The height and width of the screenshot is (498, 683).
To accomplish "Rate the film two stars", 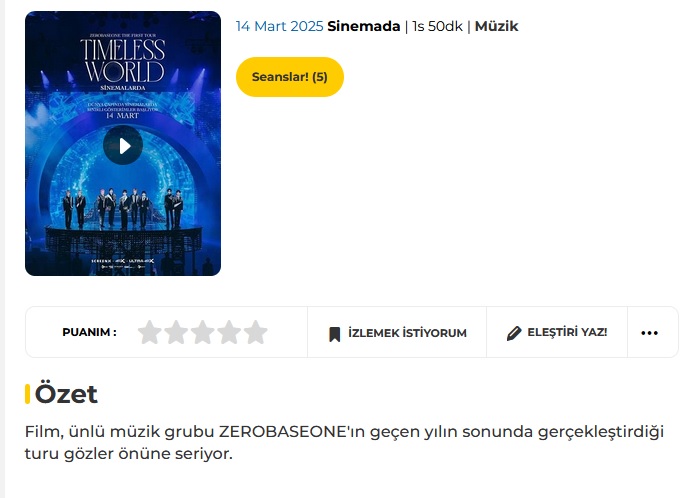I will [x=176, y=332].
